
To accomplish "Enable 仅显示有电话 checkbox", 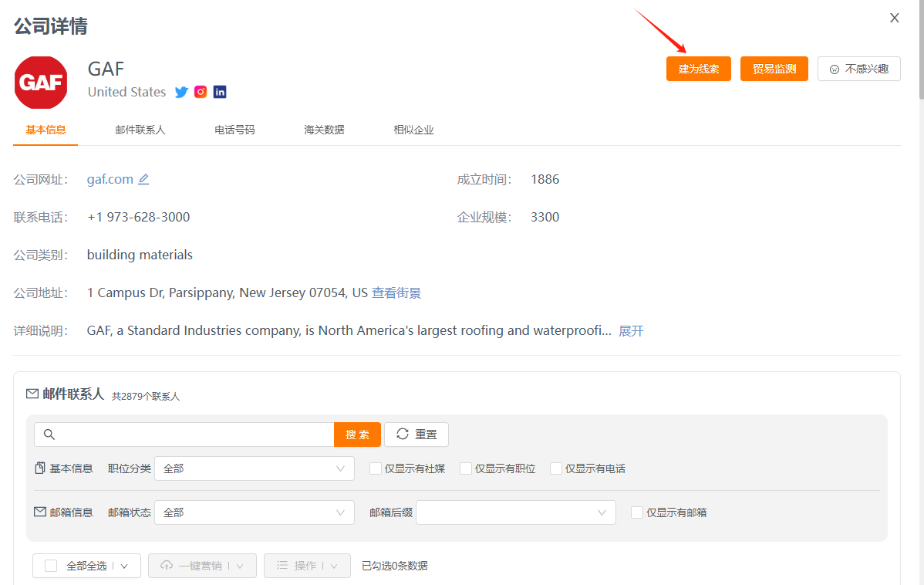I will 555,468.
